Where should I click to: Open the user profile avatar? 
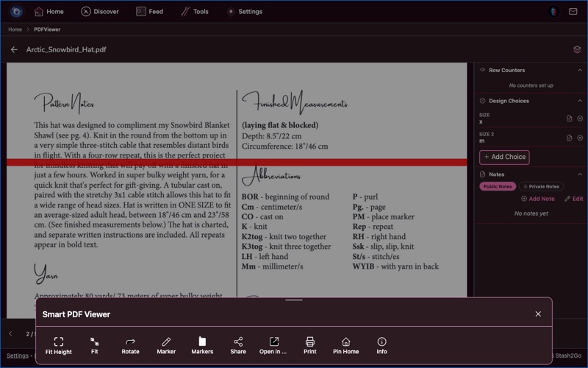click(553, 12)
